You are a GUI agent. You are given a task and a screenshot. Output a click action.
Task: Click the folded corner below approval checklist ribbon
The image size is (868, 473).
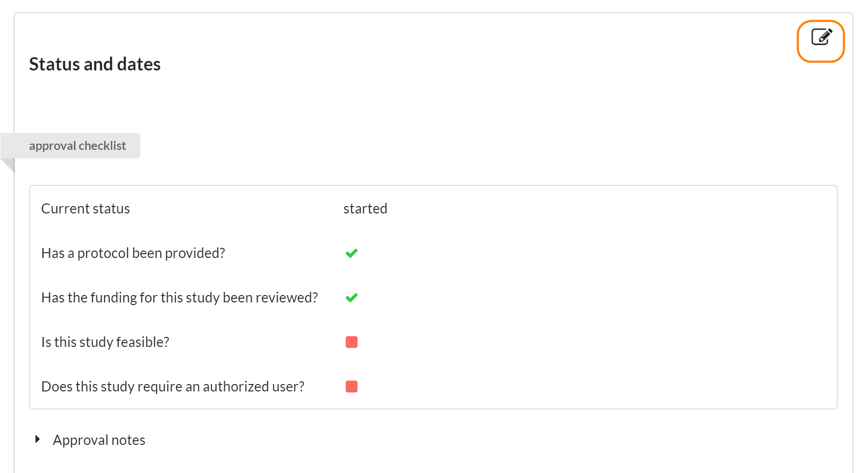[9, 165]
